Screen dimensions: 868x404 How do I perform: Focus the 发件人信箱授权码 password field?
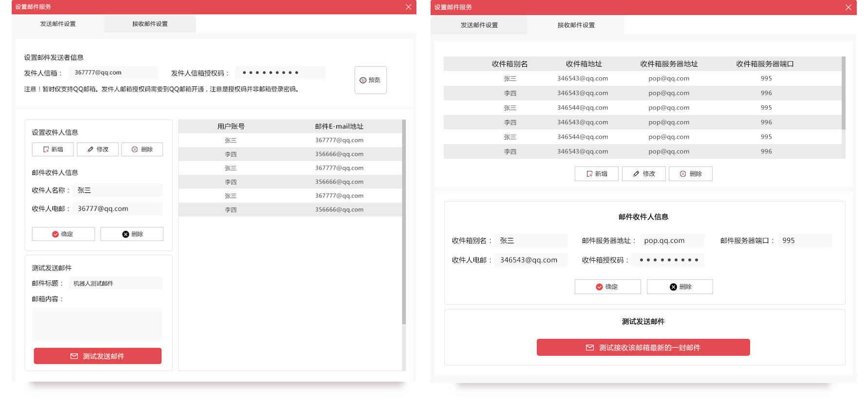pyautogui.click(x=280, y=73)
